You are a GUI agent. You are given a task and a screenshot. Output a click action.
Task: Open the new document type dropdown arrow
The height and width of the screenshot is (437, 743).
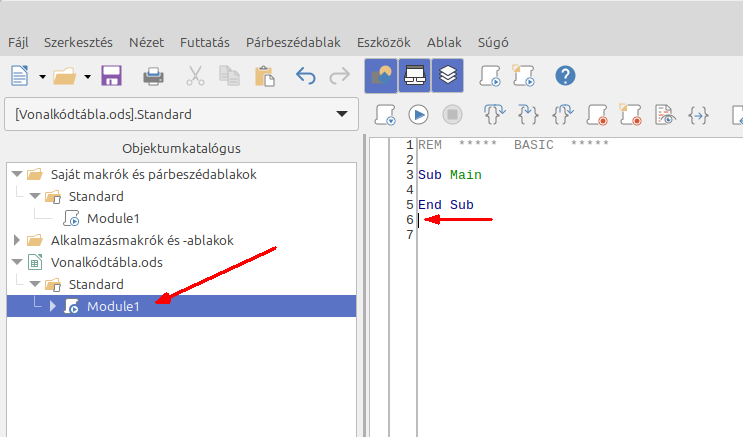[x=42, y=76]
